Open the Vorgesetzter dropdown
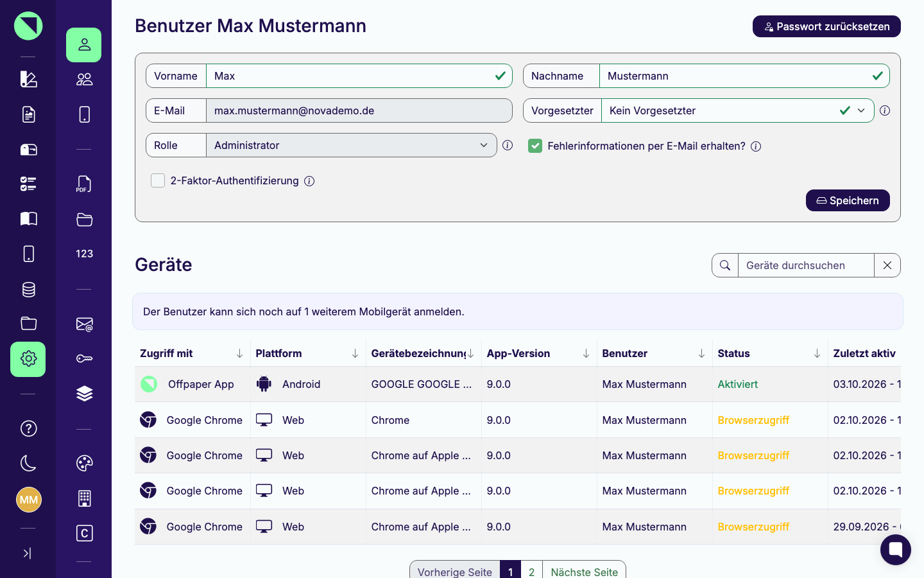Screen dimensions: 924x578 pyautogui.click(x=737, y=110)
